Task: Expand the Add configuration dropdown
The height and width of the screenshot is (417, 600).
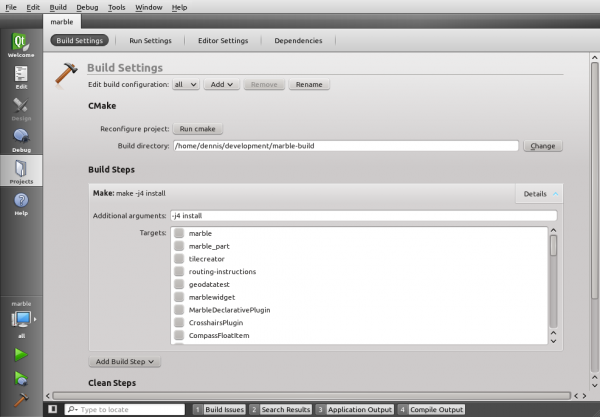Action: click(221, 85)
